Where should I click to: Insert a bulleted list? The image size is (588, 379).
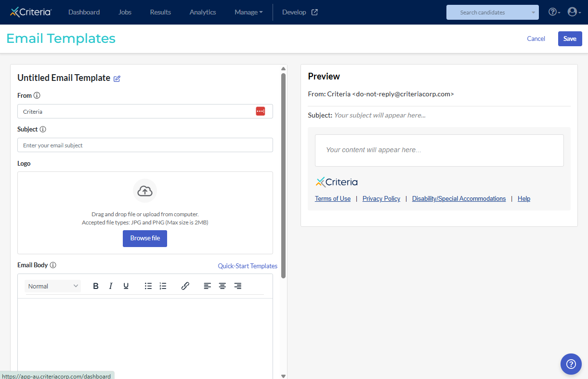pos(148,286)
